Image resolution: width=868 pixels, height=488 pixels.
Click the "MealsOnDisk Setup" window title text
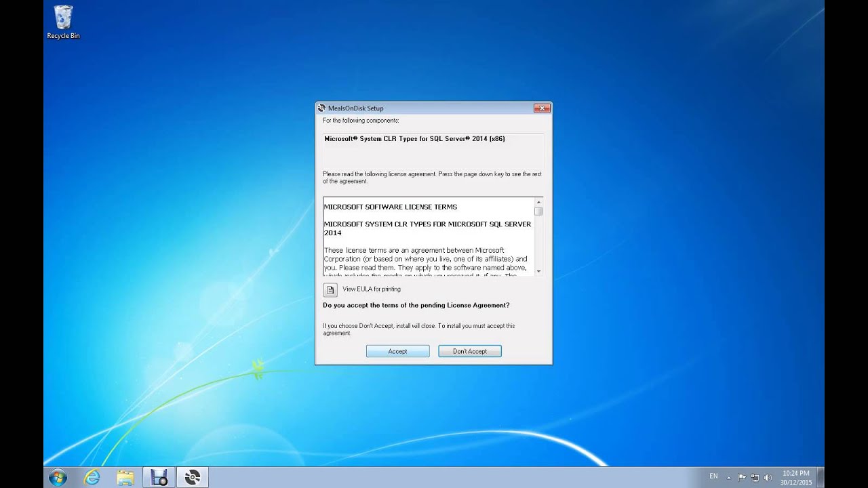click(355, 108)
